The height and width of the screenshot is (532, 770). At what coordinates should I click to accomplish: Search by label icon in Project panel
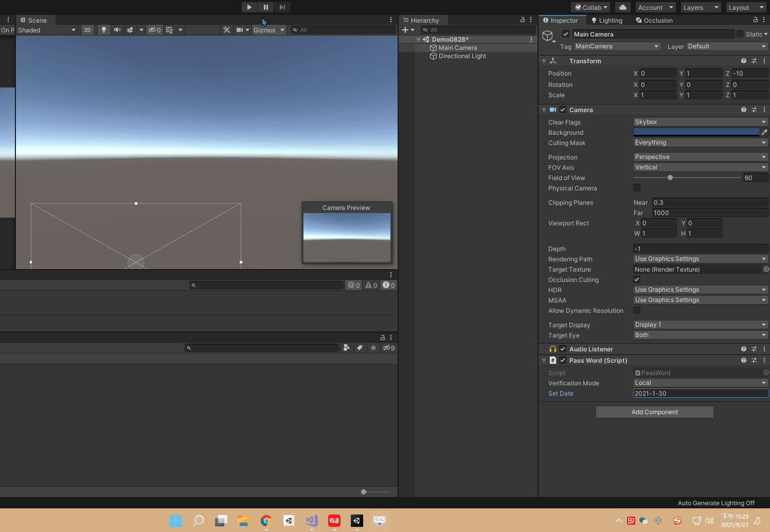(360, 348)
